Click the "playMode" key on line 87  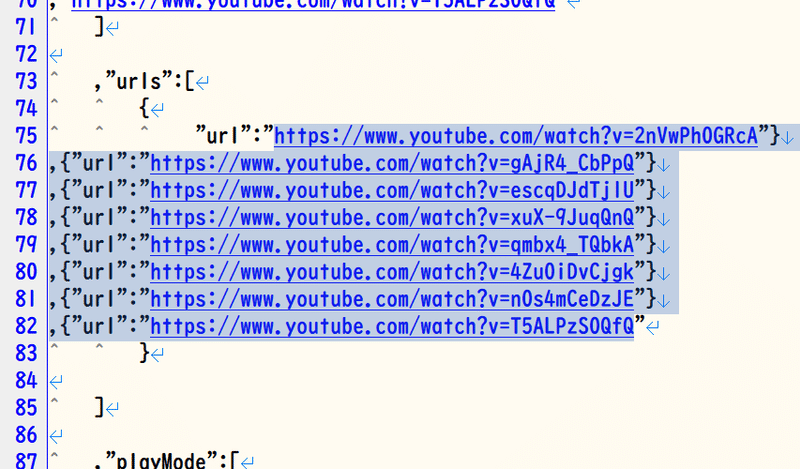[x=162, y=461]
